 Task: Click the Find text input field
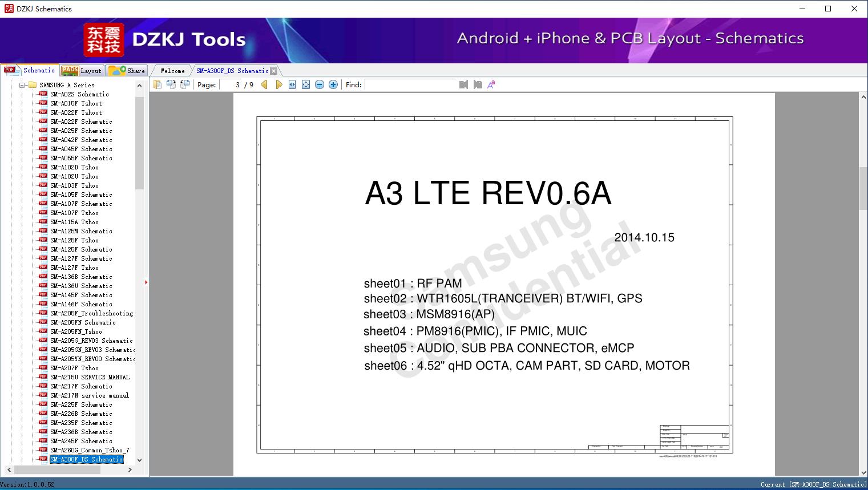tap(410, 84)
